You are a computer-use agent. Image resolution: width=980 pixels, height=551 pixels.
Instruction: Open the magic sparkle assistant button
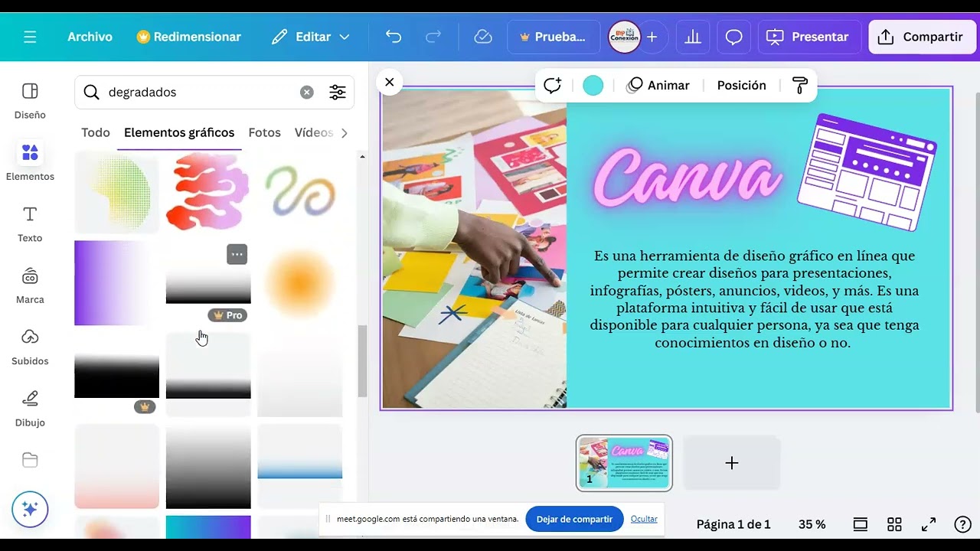coord(30,510)
